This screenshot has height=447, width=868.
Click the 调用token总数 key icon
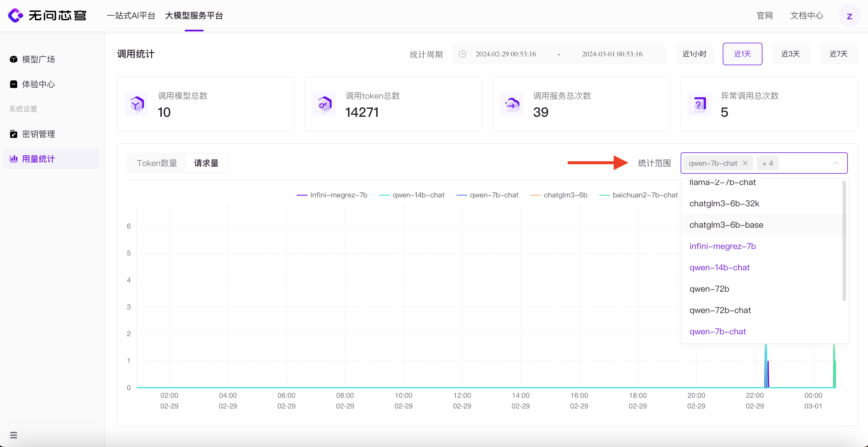(x=324, y=104)
